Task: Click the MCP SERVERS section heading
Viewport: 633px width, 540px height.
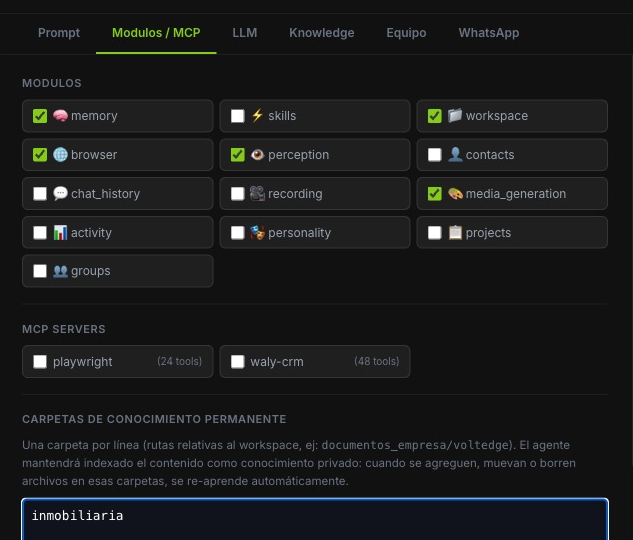Action: pyautogui.click(x=64, y=329)
